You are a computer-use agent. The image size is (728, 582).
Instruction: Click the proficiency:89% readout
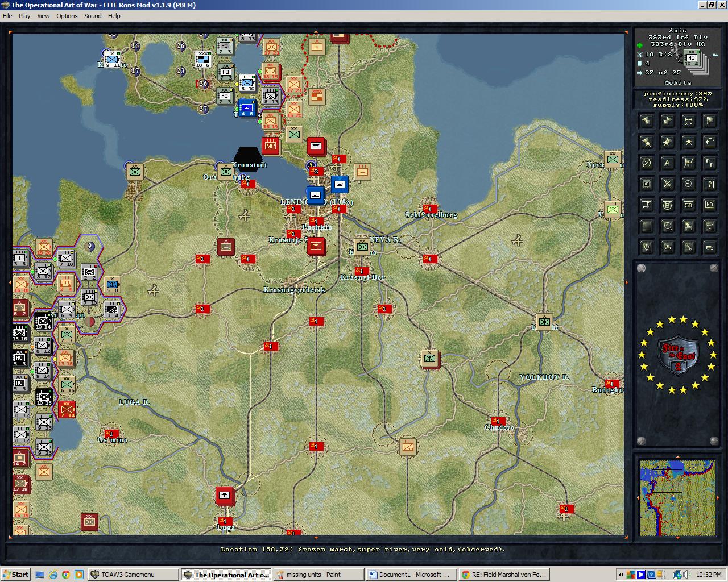[x=678, y=94]
